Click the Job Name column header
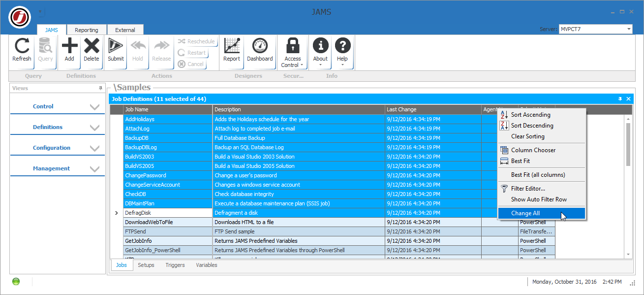Image resolution: width=644 pixels, height=295 pixels. point(168,109)
